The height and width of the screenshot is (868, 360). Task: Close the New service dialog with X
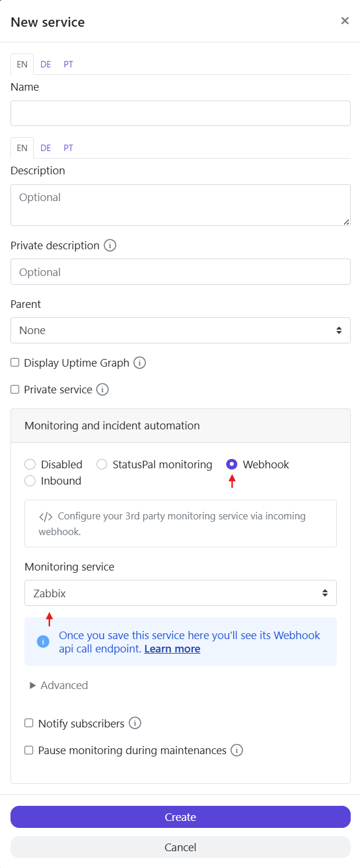tap(345, 21)
